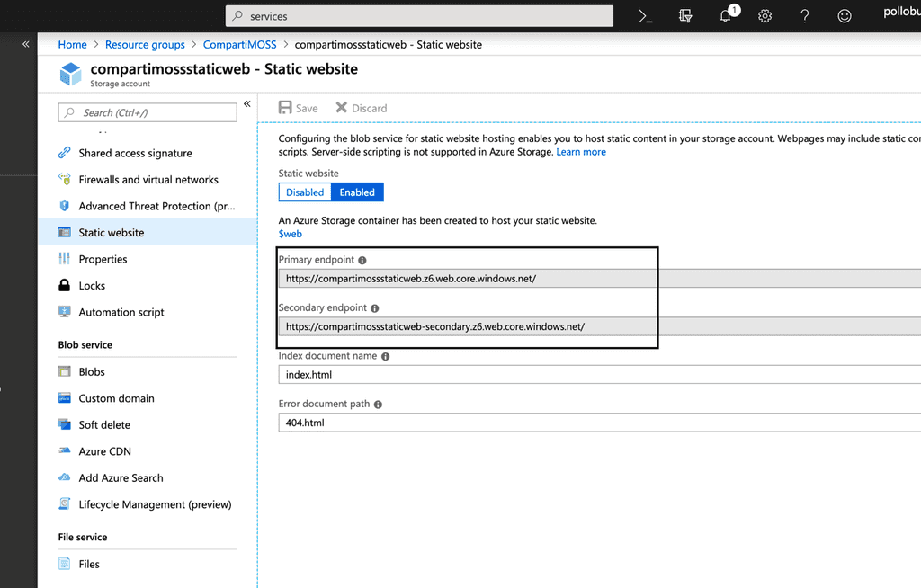Click the Discard X icon
The width and height of the screenshot is (921, 588).
pos(341,108)
